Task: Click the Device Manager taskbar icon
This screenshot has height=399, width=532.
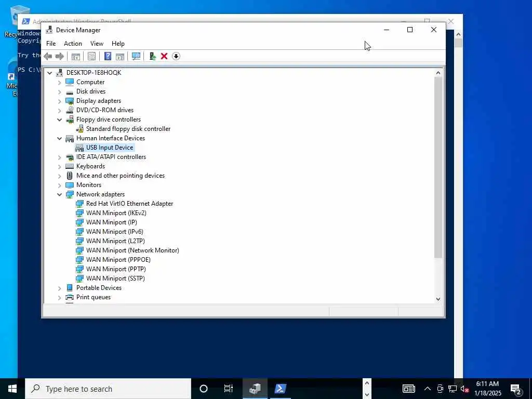Action: pyautogui.click(x=255, y=389)
